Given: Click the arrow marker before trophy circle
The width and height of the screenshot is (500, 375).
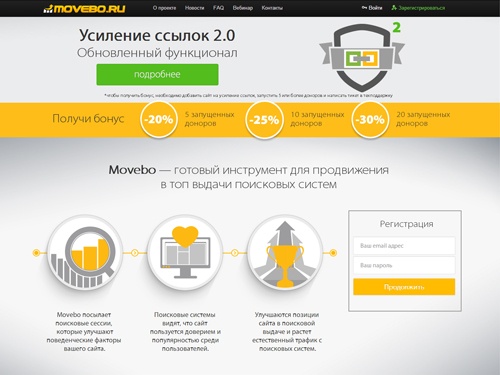Looking at the screenshot, I should pos(235,253).
